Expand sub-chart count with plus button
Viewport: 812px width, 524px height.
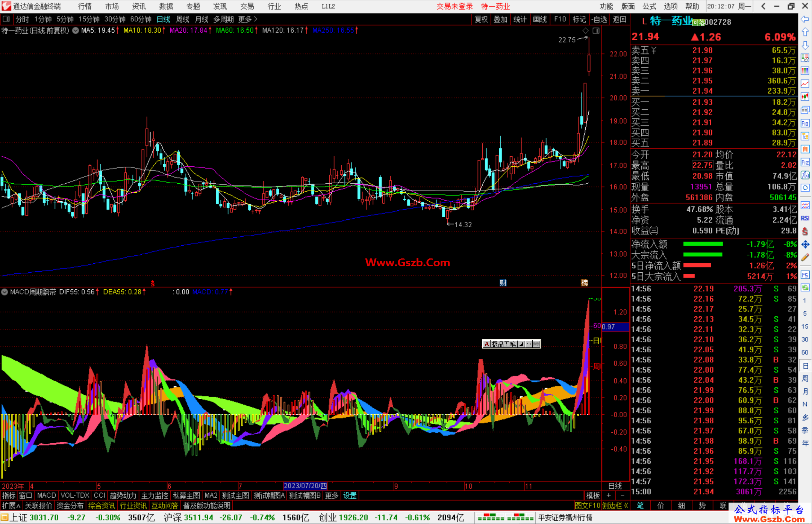coord(609,495)
